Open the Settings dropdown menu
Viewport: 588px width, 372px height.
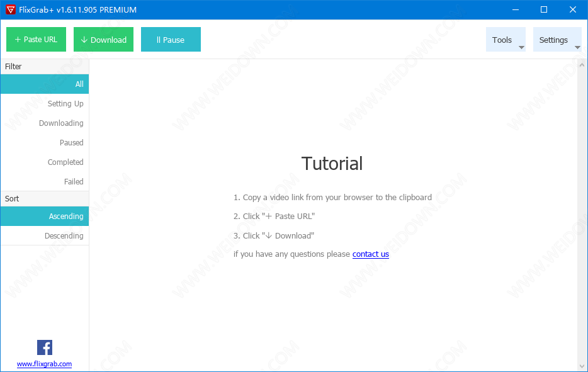coord(557,40)
